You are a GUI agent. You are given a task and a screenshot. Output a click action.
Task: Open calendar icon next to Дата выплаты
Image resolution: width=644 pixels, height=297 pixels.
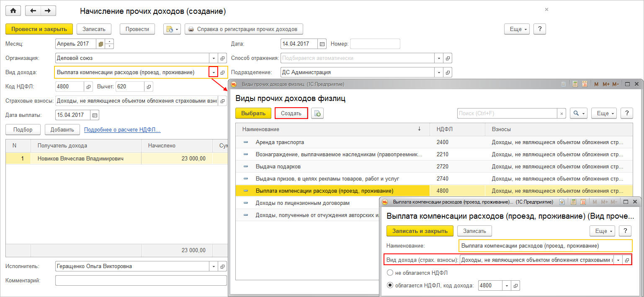tap(95, 115)
